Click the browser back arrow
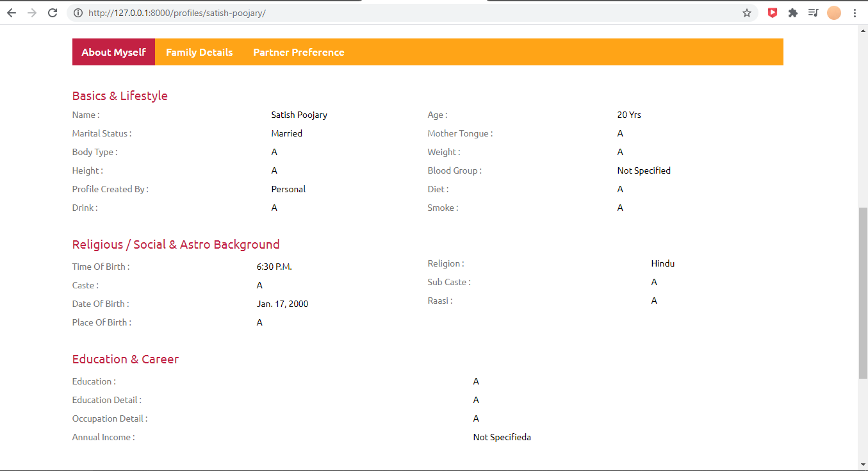This screenshot has height=471, width=868. [x=11, y=12]
